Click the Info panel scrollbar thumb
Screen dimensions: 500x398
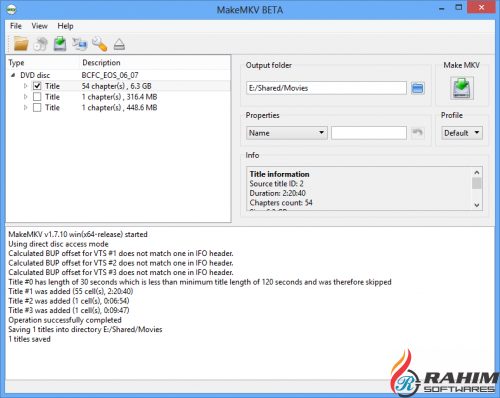(477, 183)
